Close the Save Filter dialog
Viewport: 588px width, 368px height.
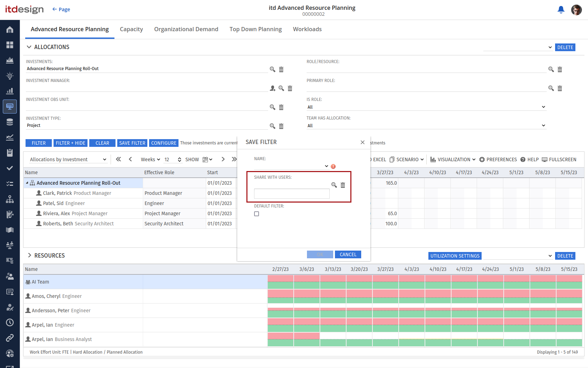click(363, 142)
